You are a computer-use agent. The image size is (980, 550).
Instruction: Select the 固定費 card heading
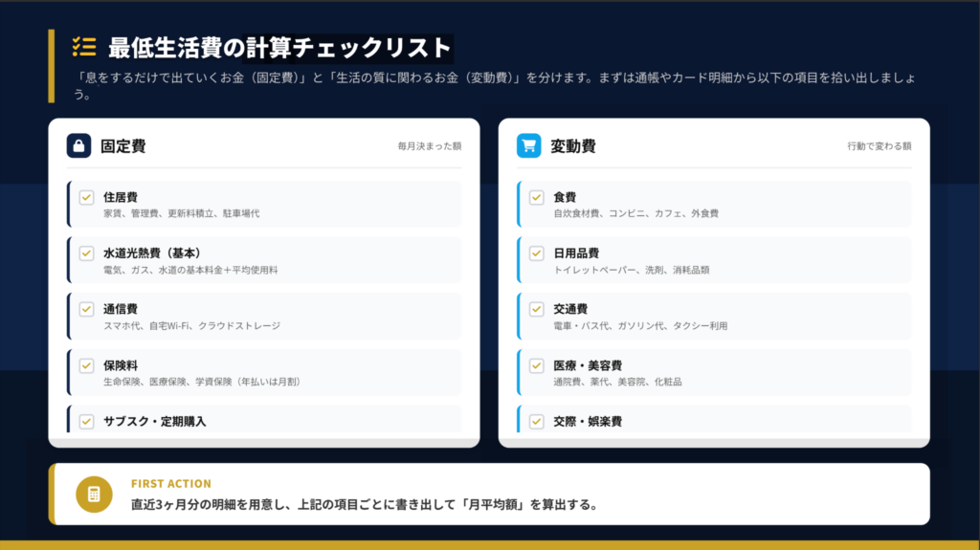[x=122, y=146]
